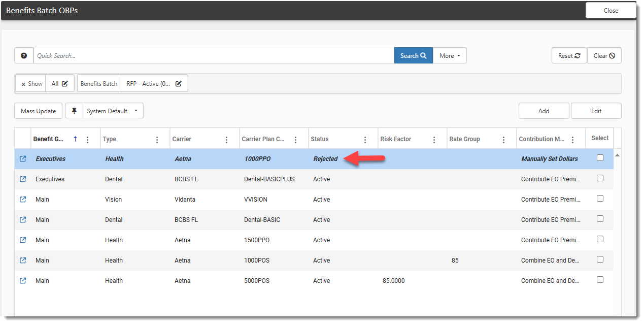Click the sort arrow on Benefit Group column
The image size is (644, 324).
pyautogui.click(x=76, y=139)
